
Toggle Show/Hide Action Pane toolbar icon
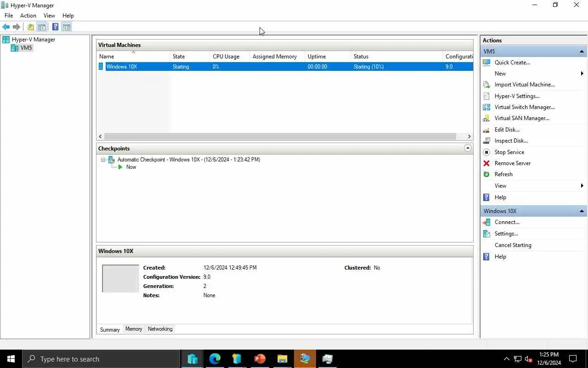tap(67, 27)
